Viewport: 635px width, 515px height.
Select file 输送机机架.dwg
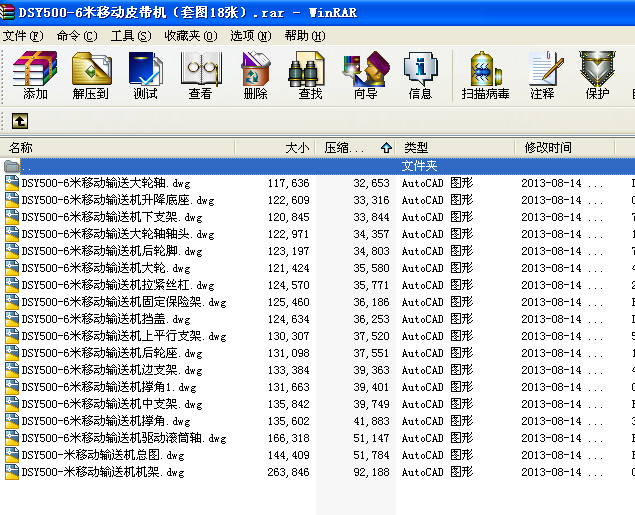[103, 472]
